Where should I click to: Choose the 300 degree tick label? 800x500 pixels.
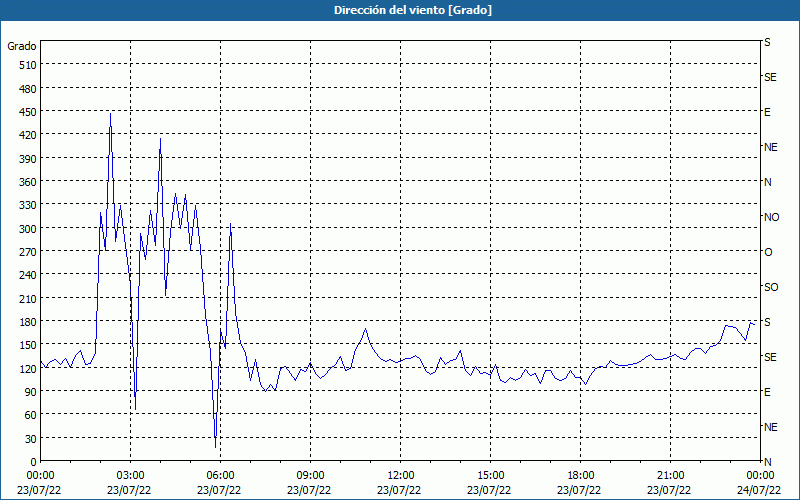[x=28, y=229]
